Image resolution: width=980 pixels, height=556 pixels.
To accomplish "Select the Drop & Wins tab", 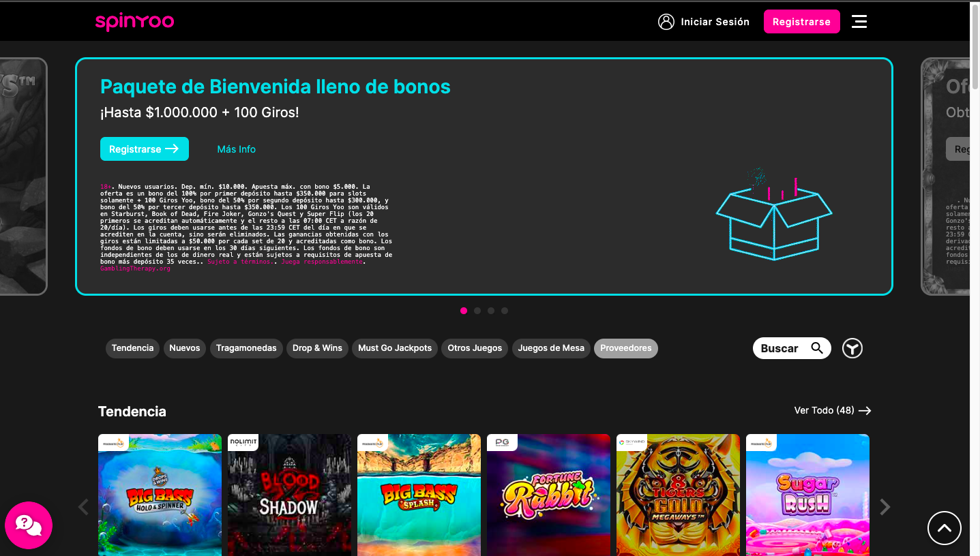I will tap(317, 348).
